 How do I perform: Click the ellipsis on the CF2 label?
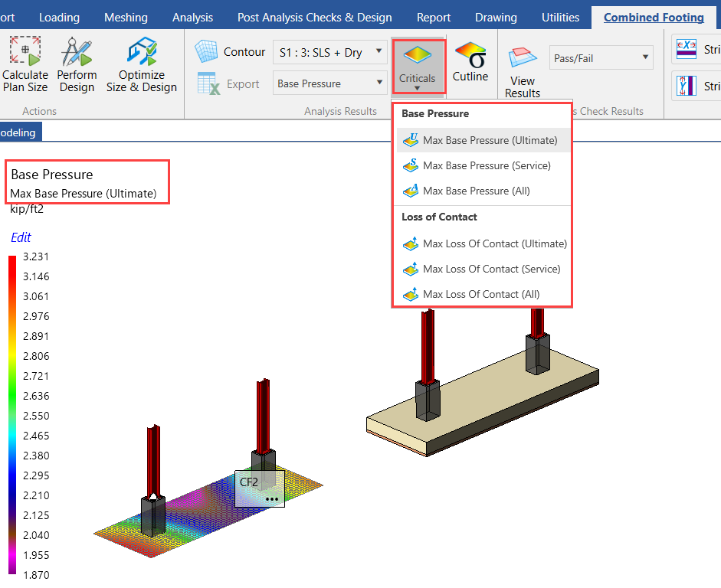tap(272, 499)
